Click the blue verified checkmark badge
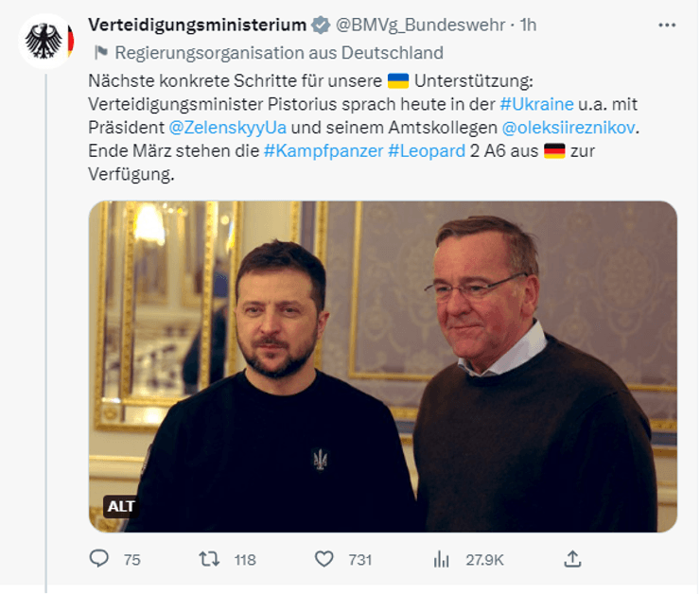 (322, 25)
